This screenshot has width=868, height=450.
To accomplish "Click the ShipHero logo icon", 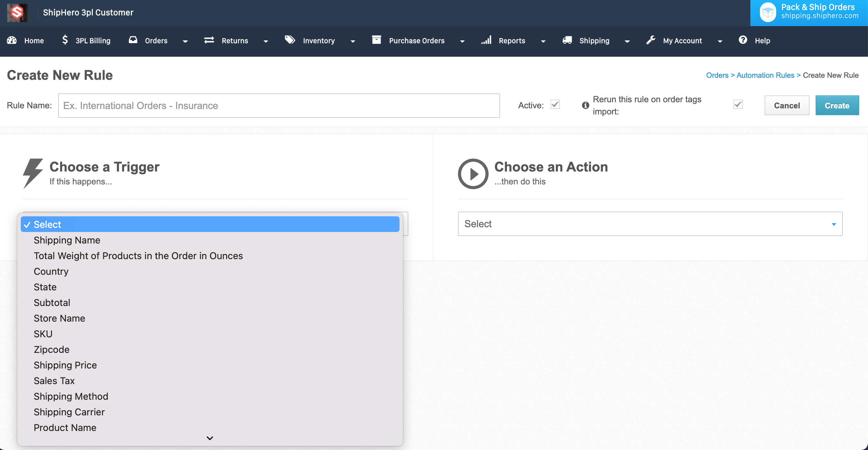I will tap(17, 13).
